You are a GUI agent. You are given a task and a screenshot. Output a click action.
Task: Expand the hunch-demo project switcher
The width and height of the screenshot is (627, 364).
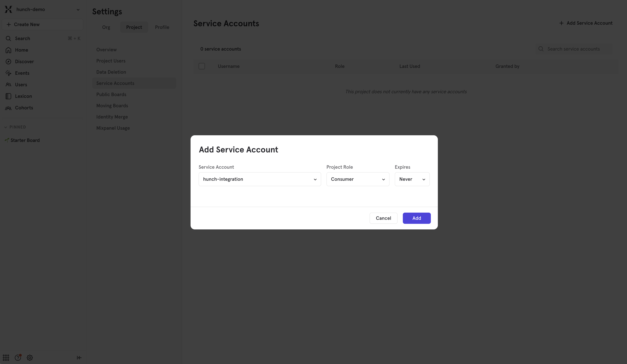click(x=78, y=9)
